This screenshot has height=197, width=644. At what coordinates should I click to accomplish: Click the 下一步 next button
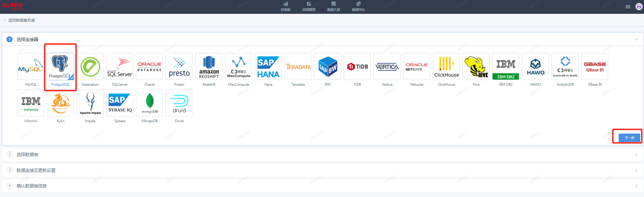click(x=629, y=138)
